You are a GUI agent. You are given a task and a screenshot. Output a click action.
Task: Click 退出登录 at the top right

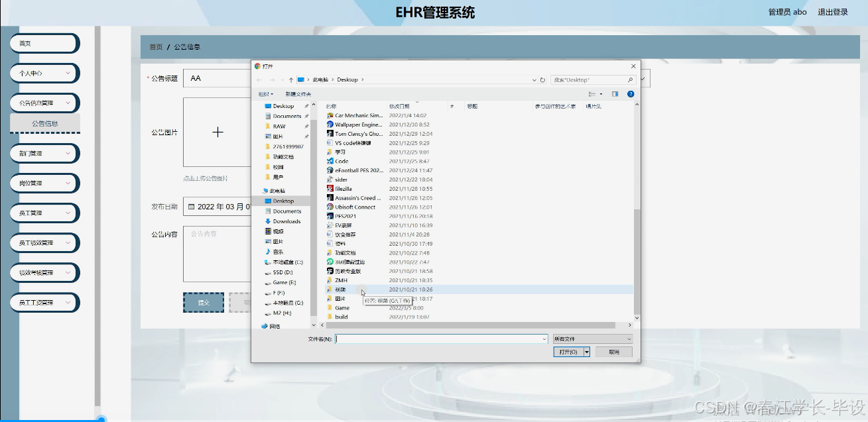tap(833, 11)
